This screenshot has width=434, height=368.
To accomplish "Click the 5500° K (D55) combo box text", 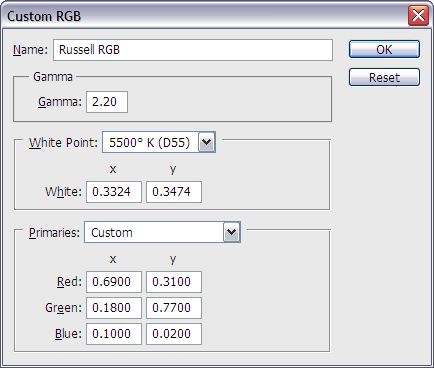I will (x=149, y=143).
